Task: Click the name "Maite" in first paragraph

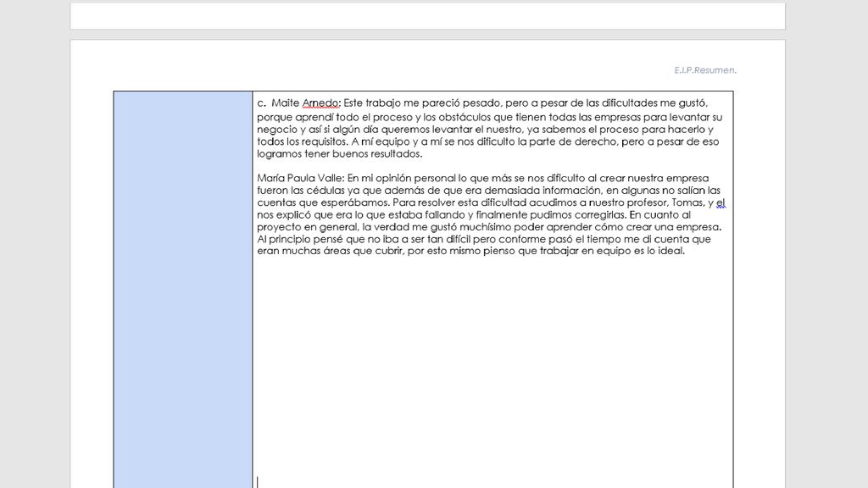Action: [x=285, y=103]
